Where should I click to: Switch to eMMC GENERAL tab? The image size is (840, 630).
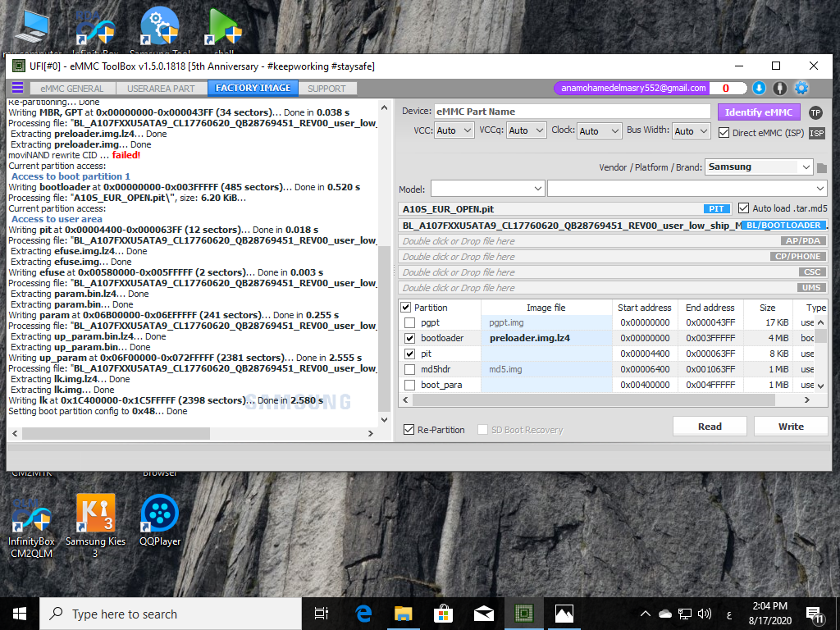[x=72, y=89]
